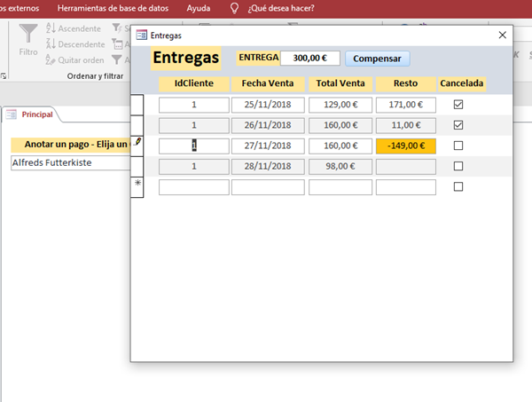Click the lightbulb ¿Qué desea hacer? icon

tap(234, 9)
